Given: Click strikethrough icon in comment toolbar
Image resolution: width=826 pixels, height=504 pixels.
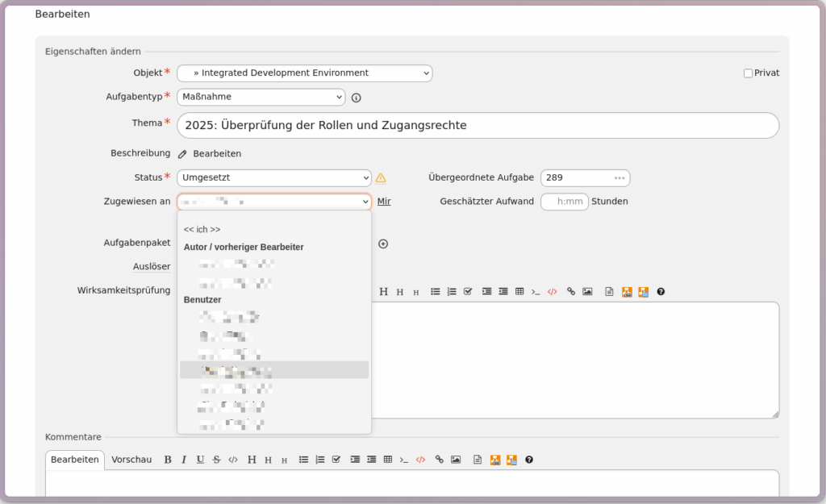Looking at the screenshot, I should [216, 460].
